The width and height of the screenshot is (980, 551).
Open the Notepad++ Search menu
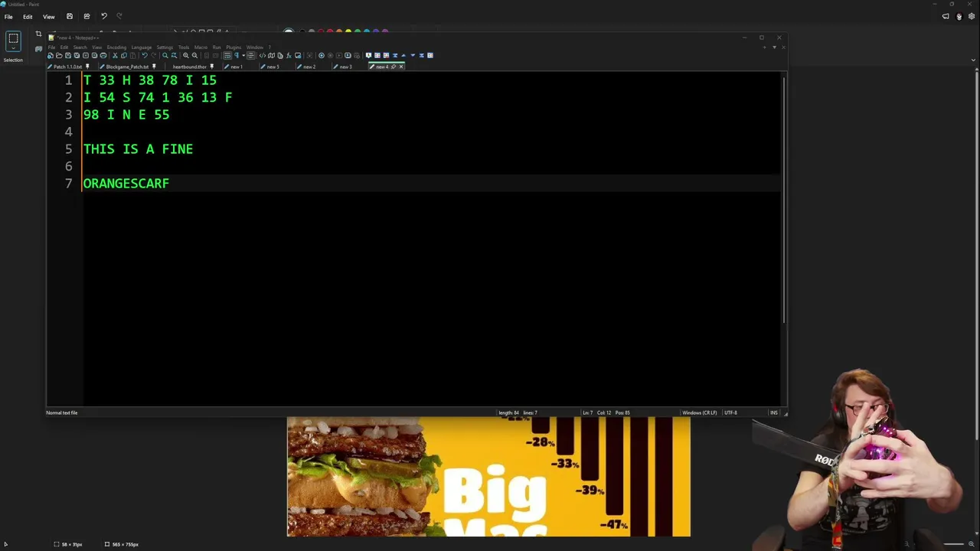[x=80, y=47]
